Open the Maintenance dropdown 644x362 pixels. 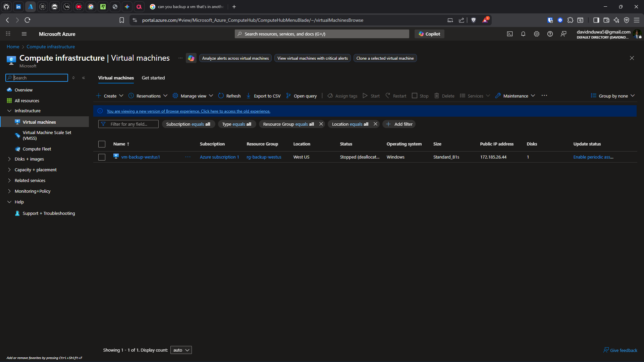point(515,96)
